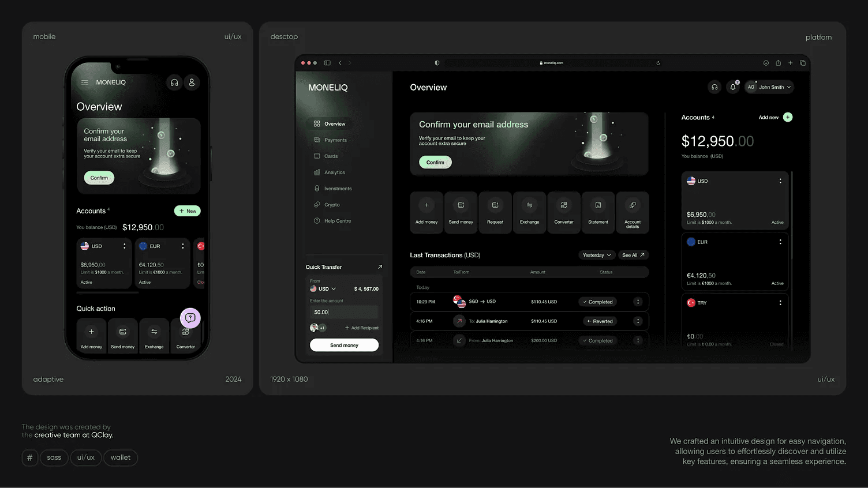Open desktop EUR account card options menu
The image size is (868, 488).
[x=780, y=242]
